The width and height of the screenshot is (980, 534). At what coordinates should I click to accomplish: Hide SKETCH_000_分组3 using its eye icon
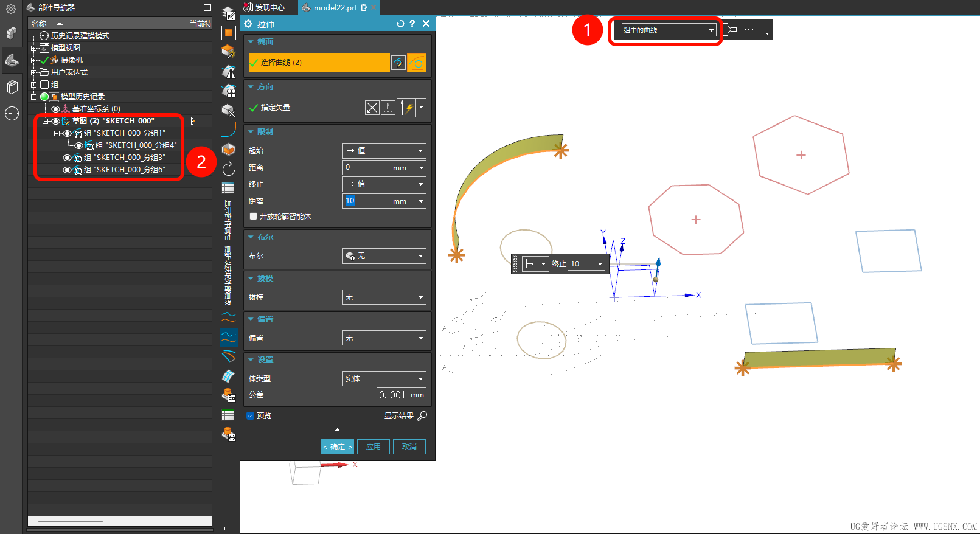tap(67, 158)
